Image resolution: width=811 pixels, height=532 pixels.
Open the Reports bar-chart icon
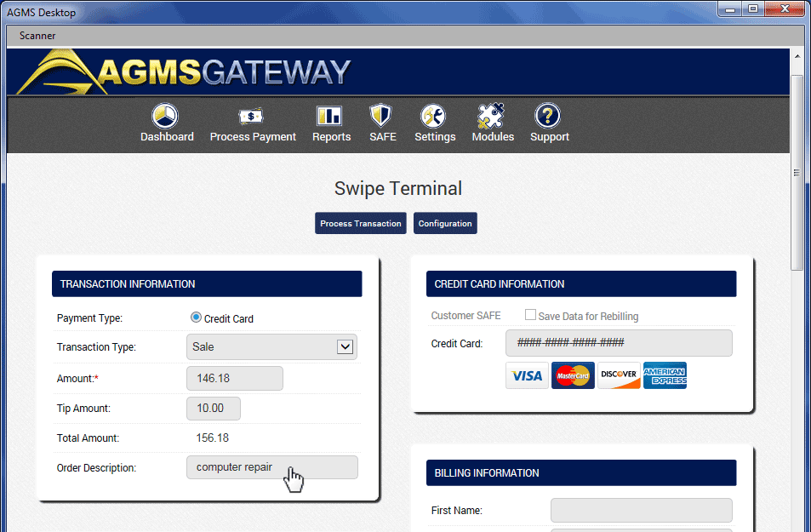click(x=329, y=116)
